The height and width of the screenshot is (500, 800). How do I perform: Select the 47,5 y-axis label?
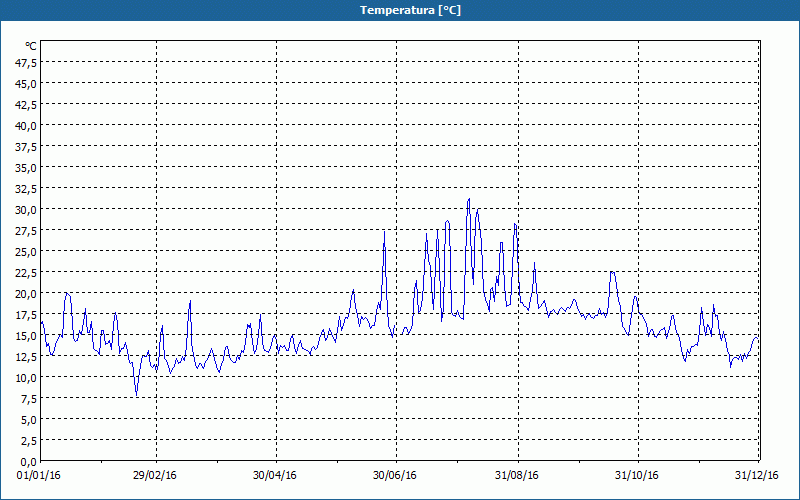[x=26, y=62]
